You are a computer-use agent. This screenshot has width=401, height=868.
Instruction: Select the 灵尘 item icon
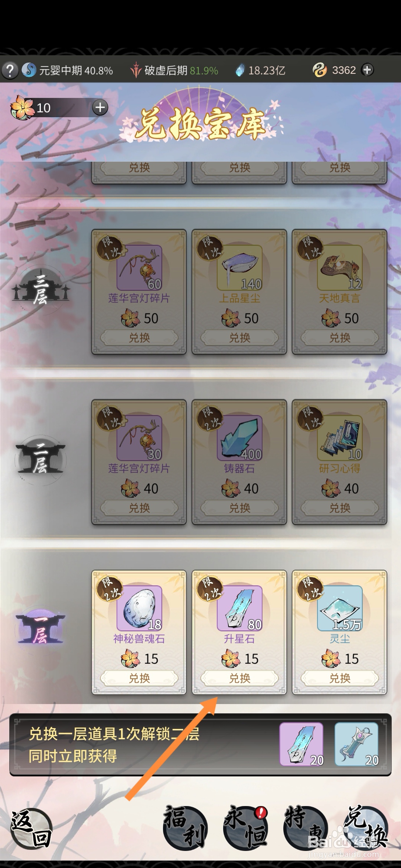click(x=340, y=608)
